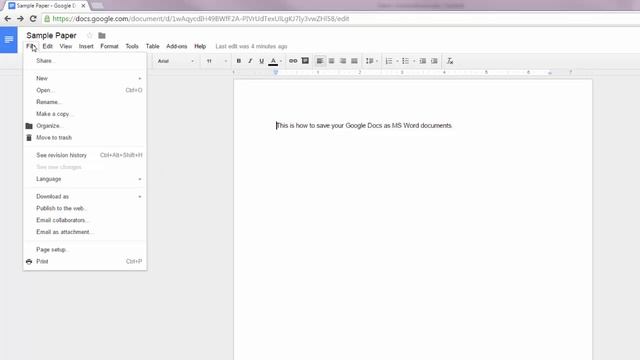Screen dimensions: 640x360
Task: Open the text color picker
Action: tap(273, 61)
